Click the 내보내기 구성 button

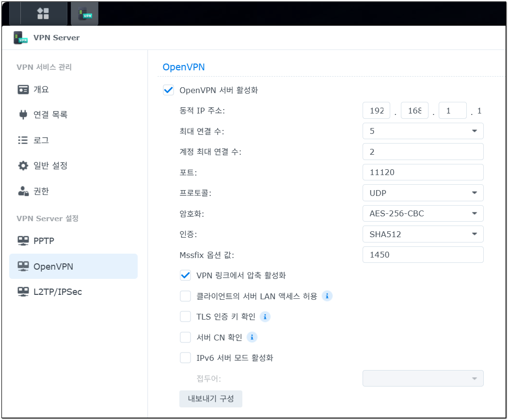(x=210, y=399)
